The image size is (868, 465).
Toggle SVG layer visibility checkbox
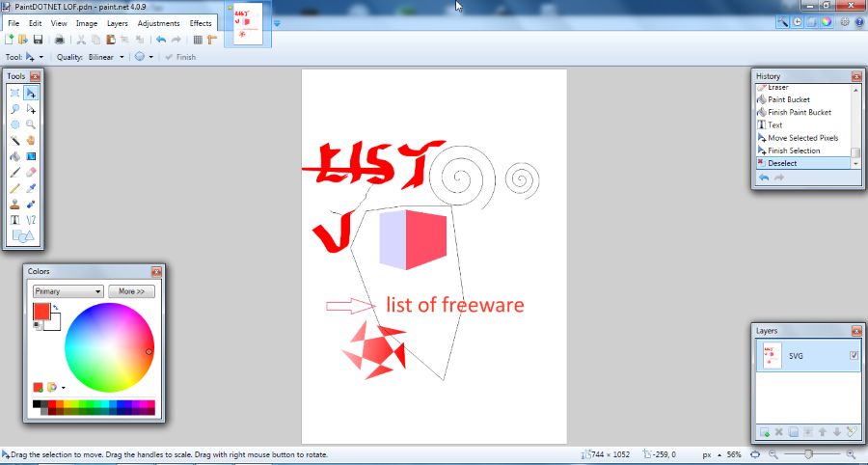(854, 355)
